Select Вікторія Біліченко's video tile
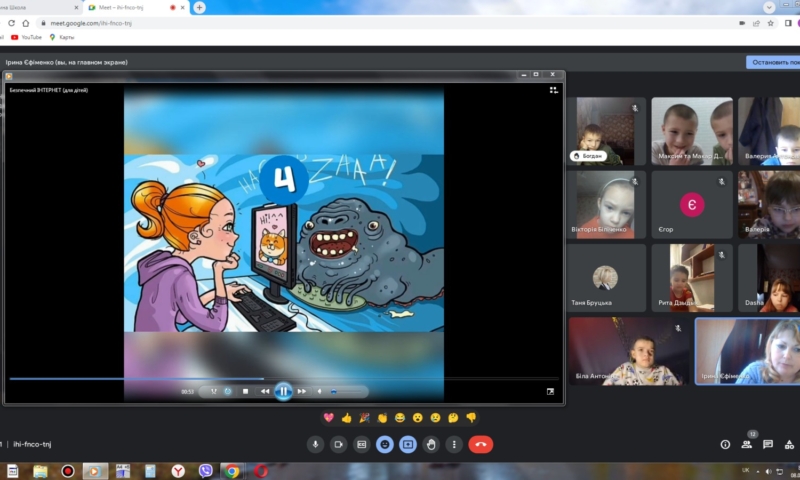This screenshot has width=800, height=480. (x=606, y=205)
